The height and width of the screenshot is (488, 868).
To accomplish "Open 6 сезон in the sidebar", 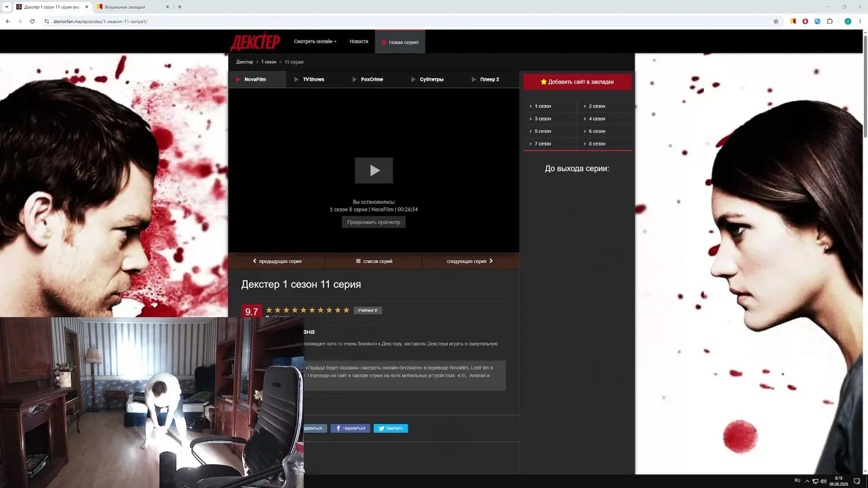I will (596, 131).
